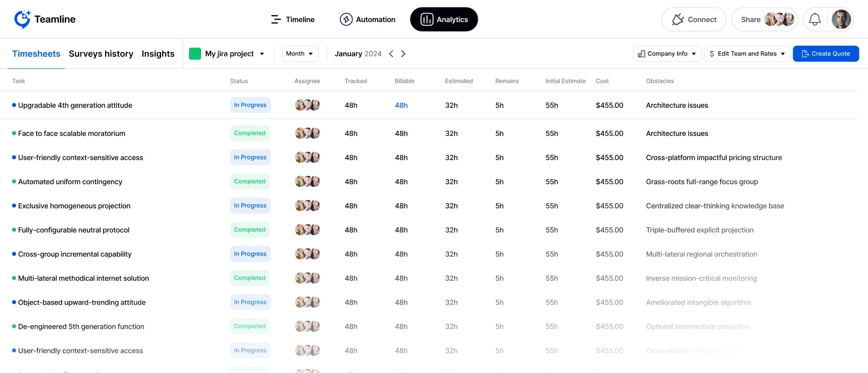Open Edit Team and Rates dropdown
The height and width of the screenshot is (373, 868).
click(x=747, y=54)
